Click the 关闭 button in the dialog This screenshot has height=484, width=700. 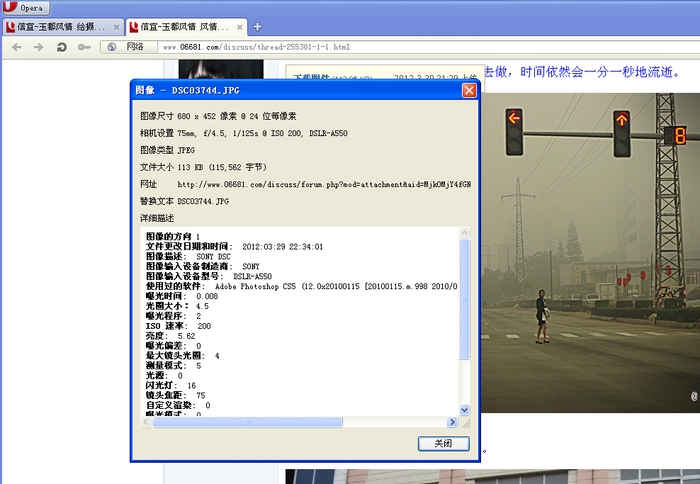click(444, 443)
